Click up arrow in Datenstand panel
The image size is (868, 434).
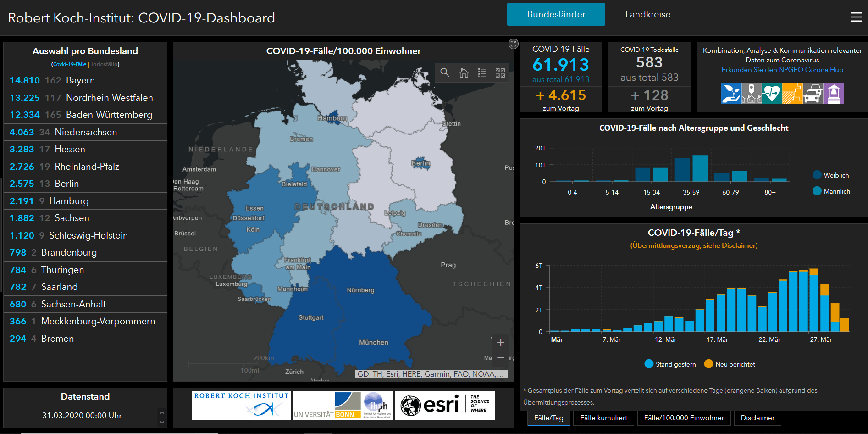[x=162, y=412]
